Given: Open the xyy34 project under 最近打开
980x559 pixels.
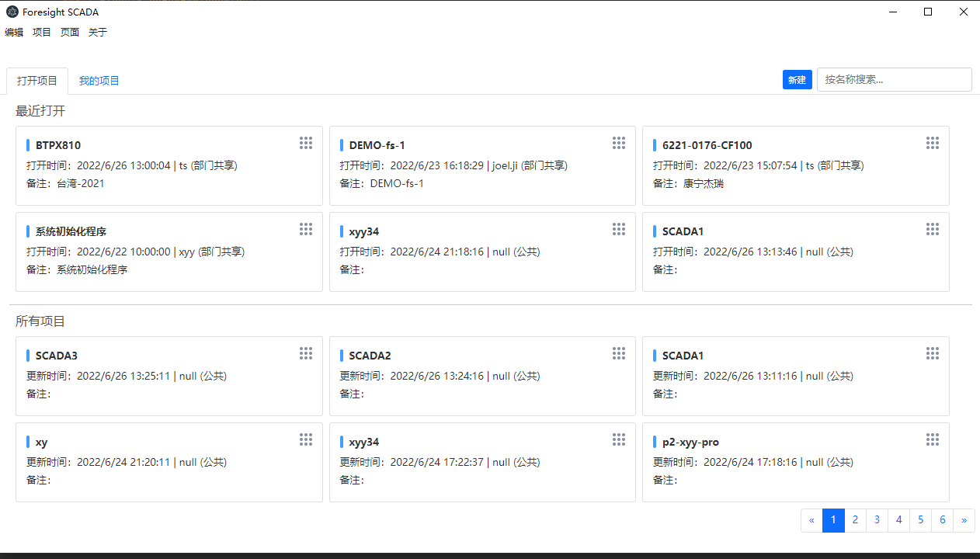Looking at the screenshot, I should [x=364, y=231].
